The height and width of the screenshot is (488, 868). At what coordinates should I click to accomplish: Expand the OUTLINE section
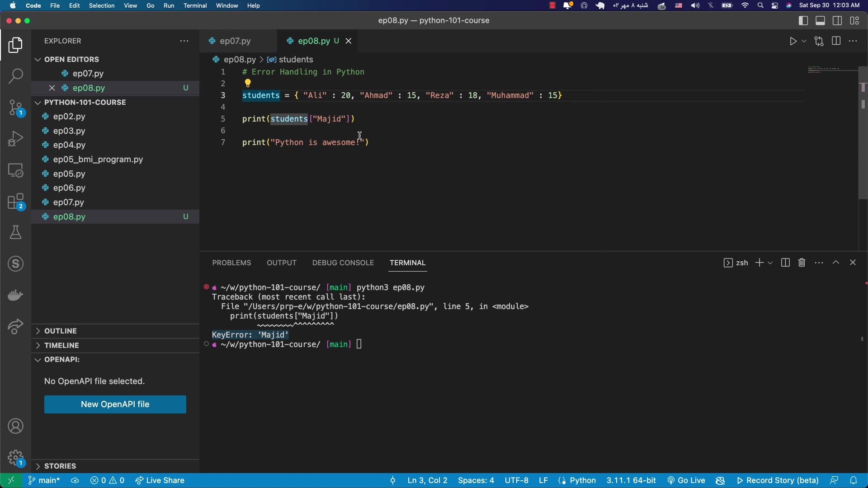61,331
